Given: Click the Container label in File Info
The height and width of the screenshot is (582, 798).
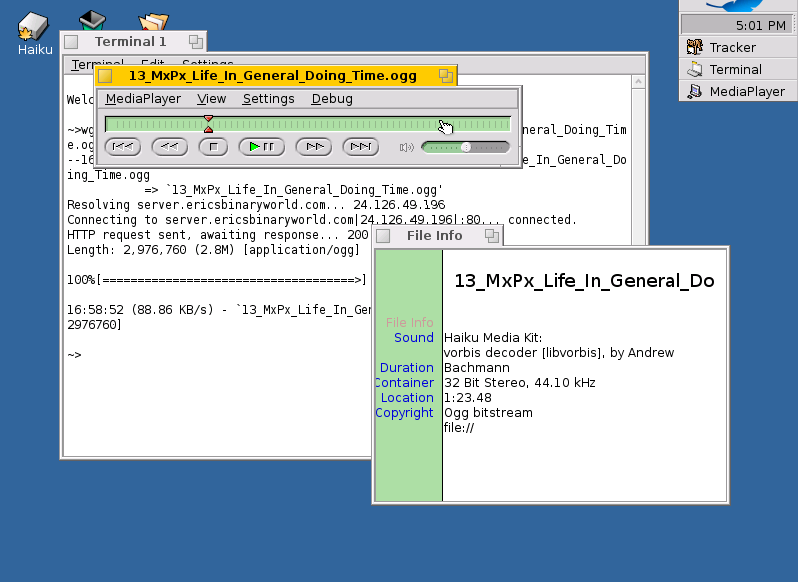Looking at the screenshot, I should pyautogui.click(x=405, y=383).
